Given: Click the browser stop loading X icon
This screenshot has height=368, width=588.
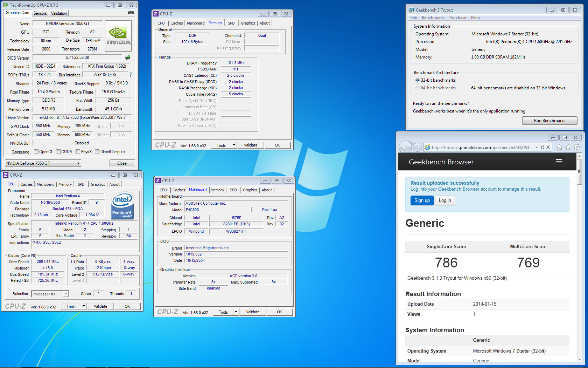Looking at the screenshot, I should point(548,147).
